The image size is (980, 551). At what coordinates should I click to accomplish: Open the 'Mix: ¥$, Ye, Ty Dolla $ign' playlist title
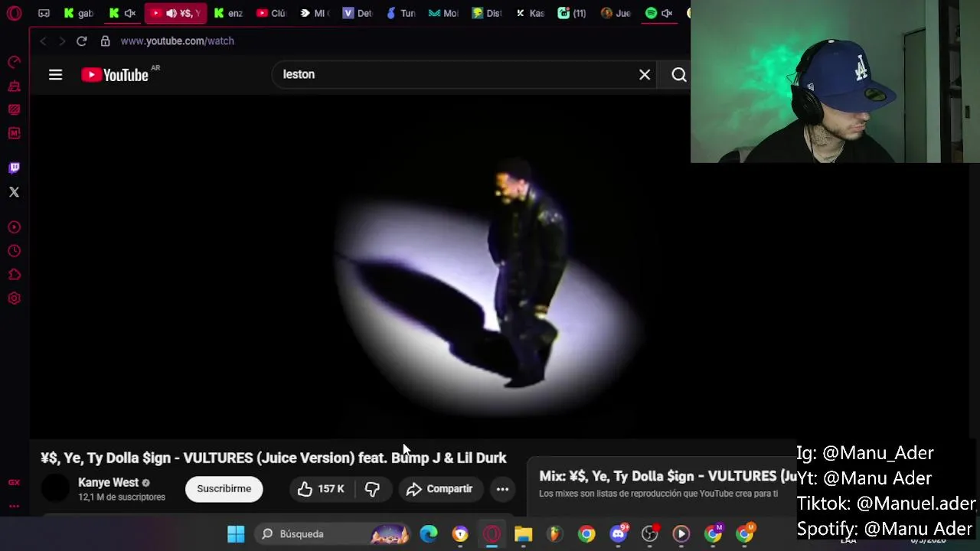click(x=668, y=476)
